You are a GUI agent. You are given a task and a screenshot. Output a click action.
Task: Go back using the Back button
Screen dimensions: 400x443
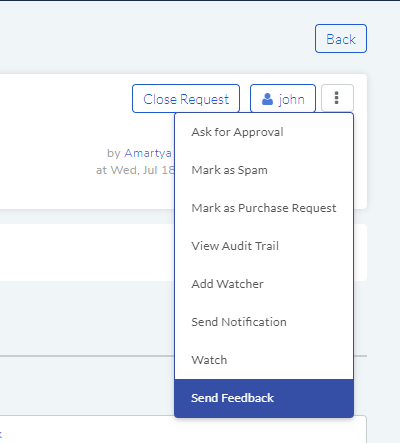point(341,39)
